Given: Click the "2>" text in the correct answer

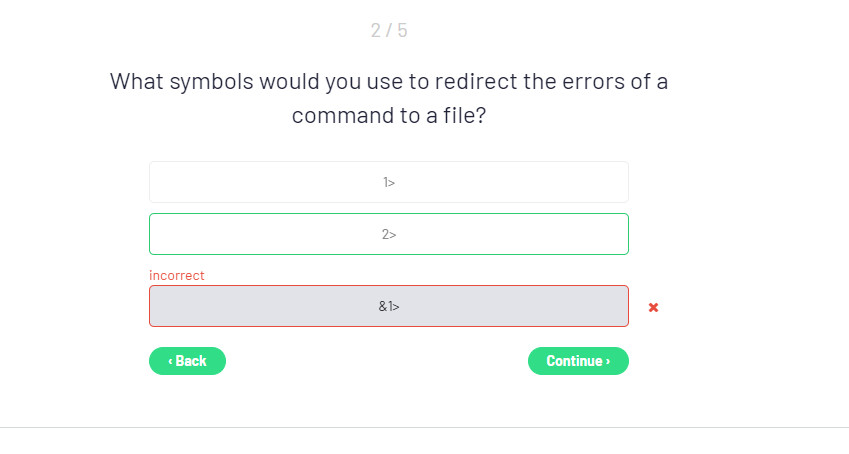Looking at the screenshot, I should pos(389,234).
